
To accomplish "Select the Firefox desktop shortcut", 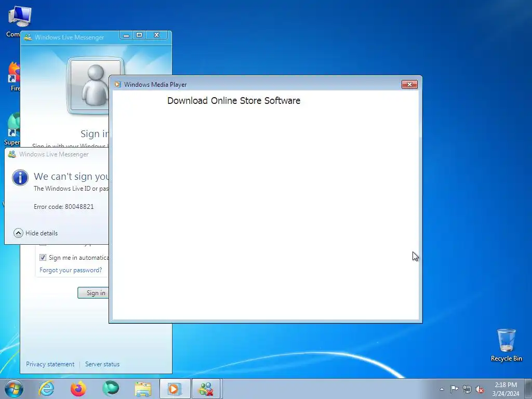I will click(14, 76).
